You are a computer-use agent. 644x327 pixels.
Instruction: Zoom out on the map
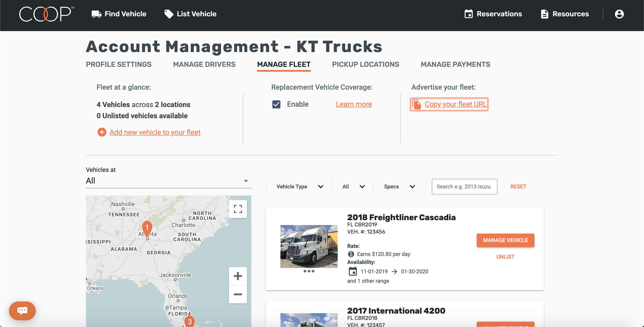[x=238, y=294]
